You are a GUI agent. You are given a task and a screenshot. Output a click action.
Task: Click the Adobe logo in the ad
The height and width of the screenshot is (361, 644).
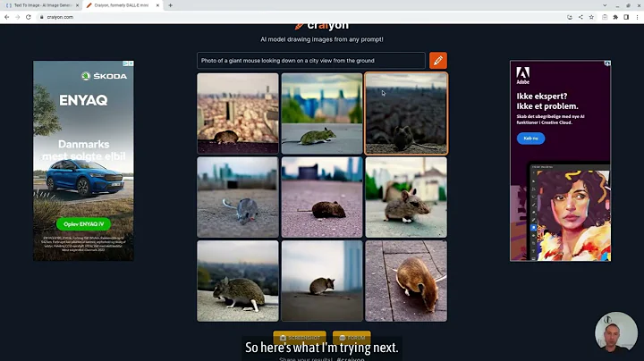pyautogui.click(x=523, y=75)
